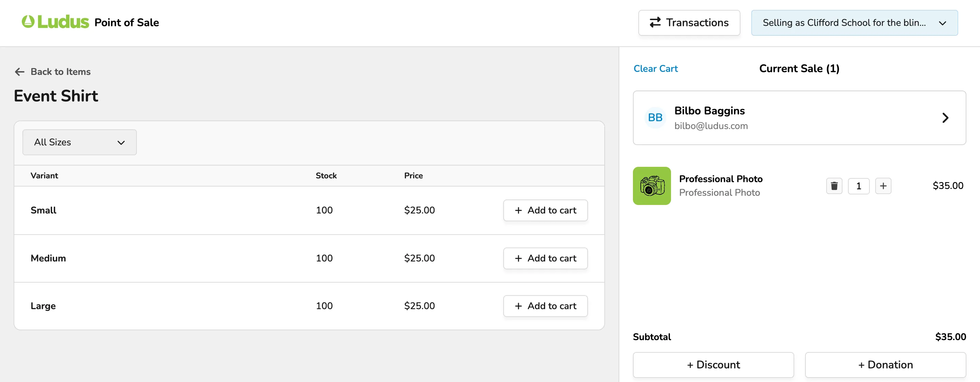Click the BB customer avatar
The image size is (980, 382).
(x=655, y=117)
